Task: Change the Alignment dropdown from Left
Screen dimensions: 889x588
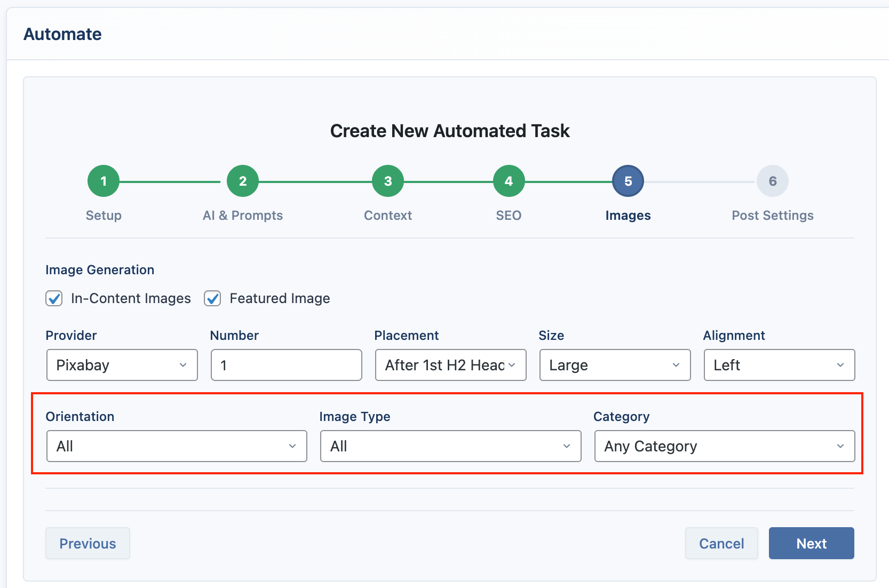Action: point(780,365)
